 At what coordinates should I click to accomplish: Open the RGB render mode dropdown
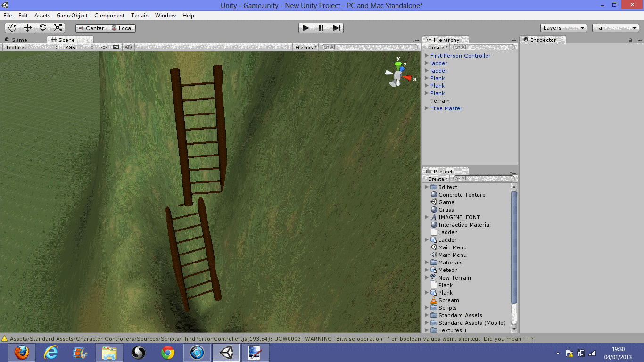tap(79, 47)
